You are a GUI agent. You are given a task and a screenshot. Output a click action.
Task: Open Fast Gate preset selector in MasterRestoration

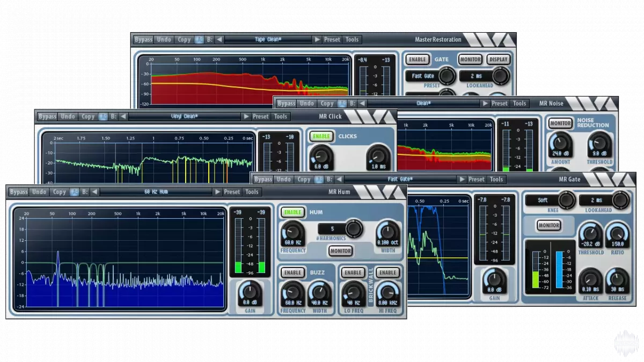[423, 76]
